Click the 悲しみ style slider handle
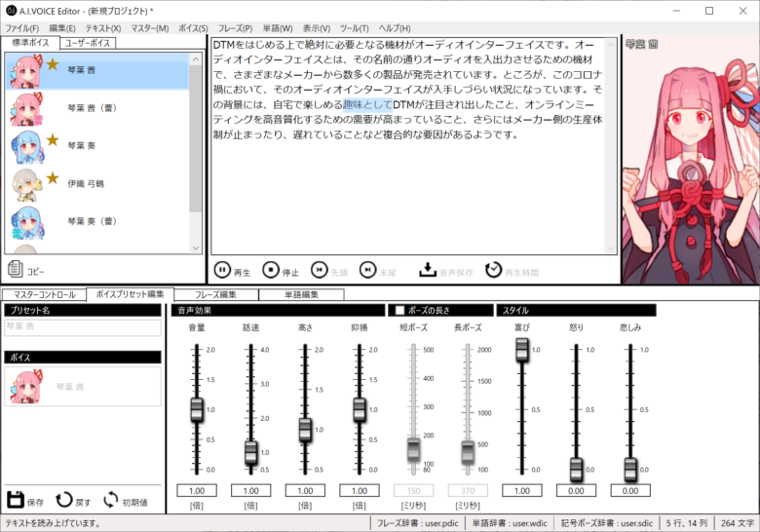This screenshot has width=760, height=532. (x=630, y=469)
